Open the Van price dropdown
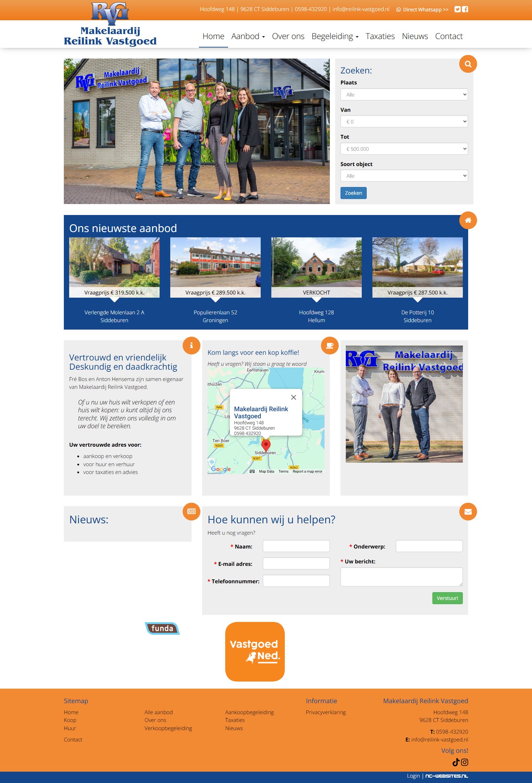Image resolution: width=532 pixels, height=783 pixels. [x=404, y=121]
